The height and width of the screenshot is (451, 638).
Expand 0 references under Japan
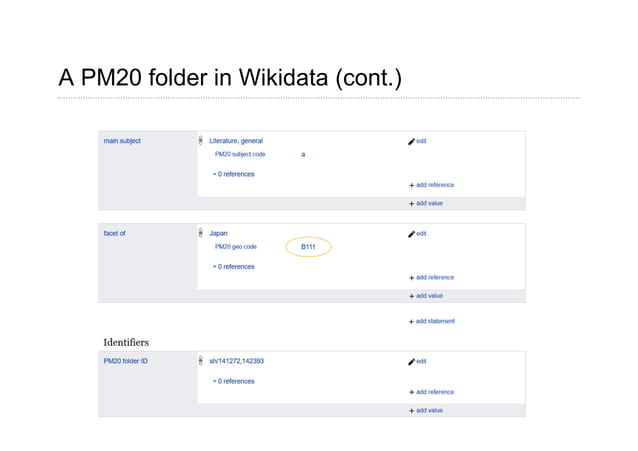coord(233,266)
